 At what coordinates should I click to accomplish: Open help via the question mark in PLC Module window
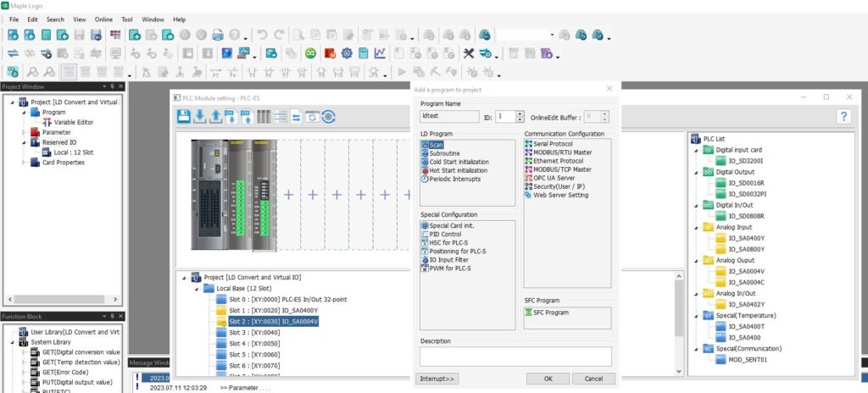click(x=843, y=116)
